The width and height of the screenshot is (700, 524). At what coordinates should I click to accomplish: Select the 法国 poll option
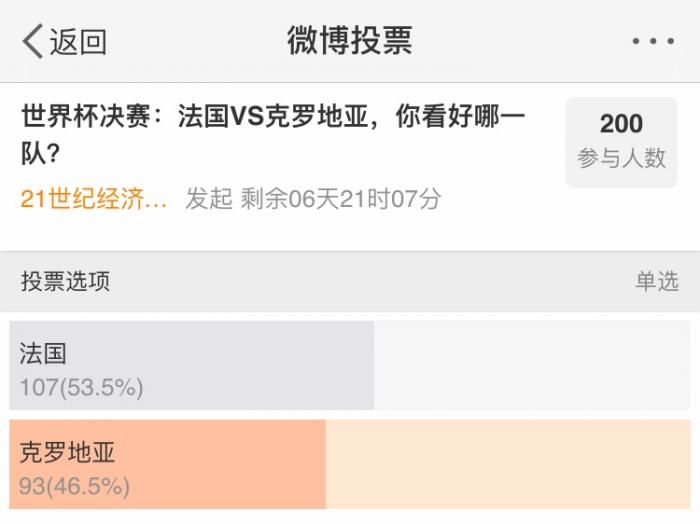(x=43, y=353)
